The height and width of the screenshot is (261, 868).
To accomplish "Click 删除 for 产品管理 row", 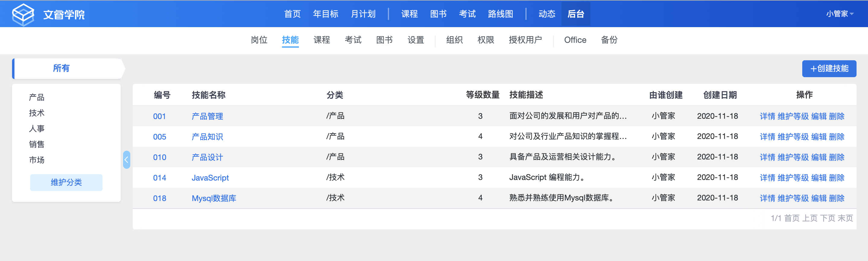I will tap(836, 117).
